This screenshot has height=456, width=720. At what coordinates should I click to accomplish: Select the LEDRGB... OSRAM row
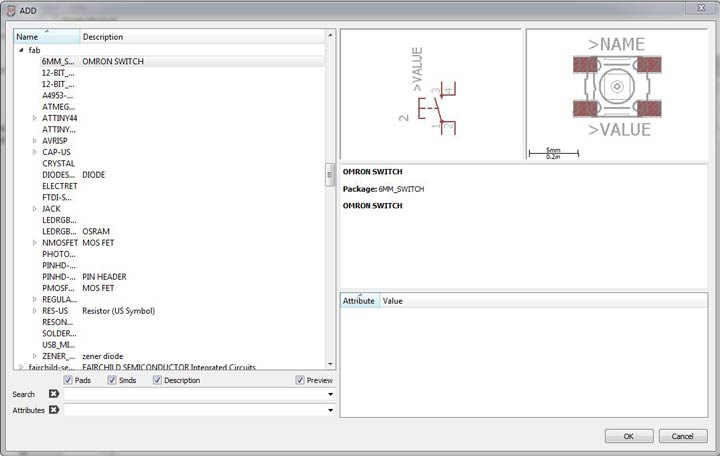[x=182, y=231]
